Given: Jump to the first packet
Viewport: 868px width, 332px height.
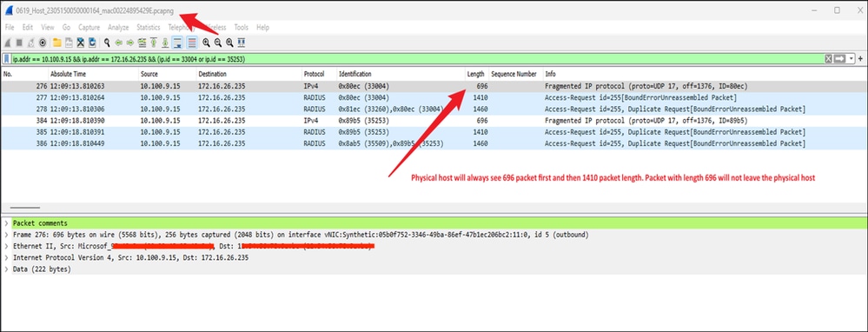Looking at the screenshot, I should [x=154, y=43].
